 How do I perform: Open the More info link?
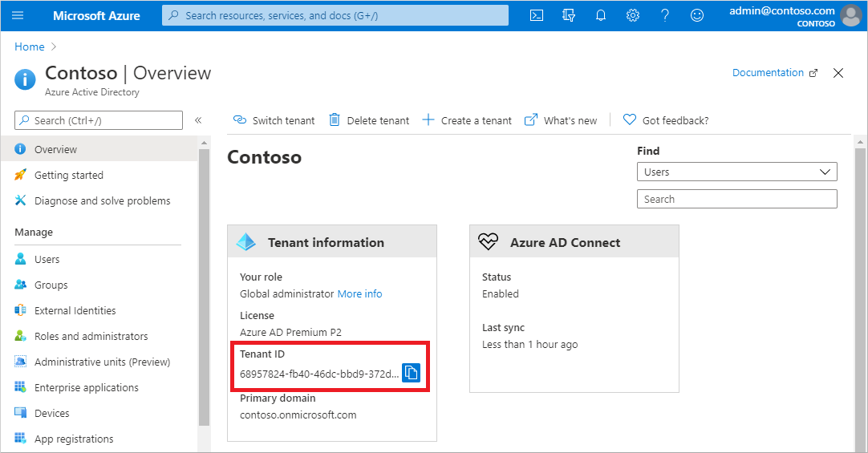359,293
